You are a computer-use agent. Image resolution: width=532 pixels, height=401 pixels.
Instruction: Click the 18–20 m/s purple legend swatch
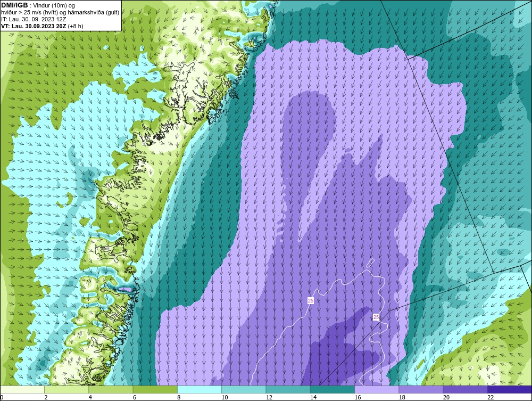pyautogui.click(x=421, y=389)
